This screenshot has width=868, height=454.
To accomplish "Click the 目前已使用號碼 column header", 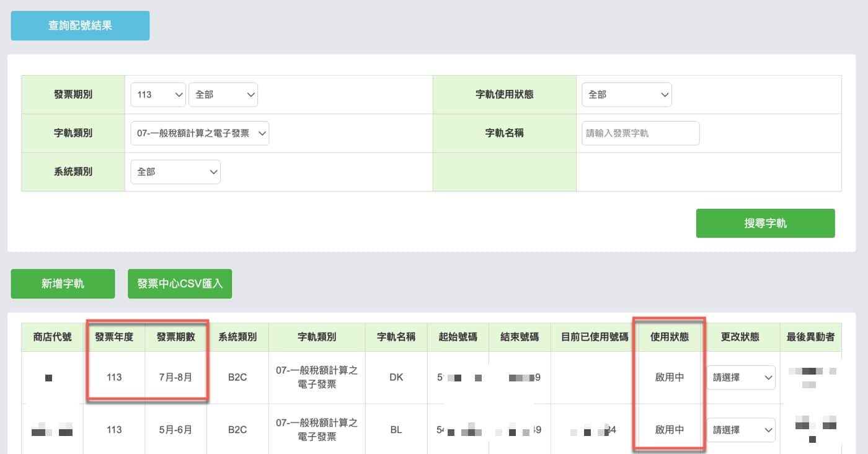I will 593,337.
